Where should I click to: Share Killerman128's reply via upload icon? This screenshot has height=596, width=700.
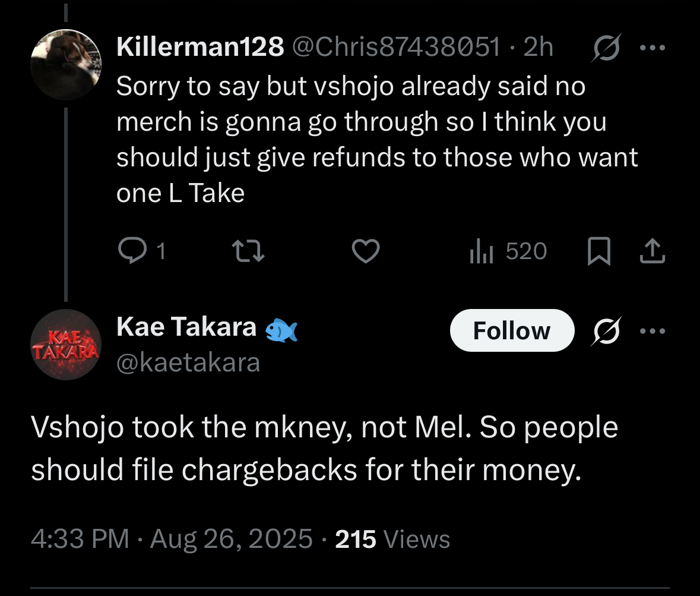click(x=653, y=251)
